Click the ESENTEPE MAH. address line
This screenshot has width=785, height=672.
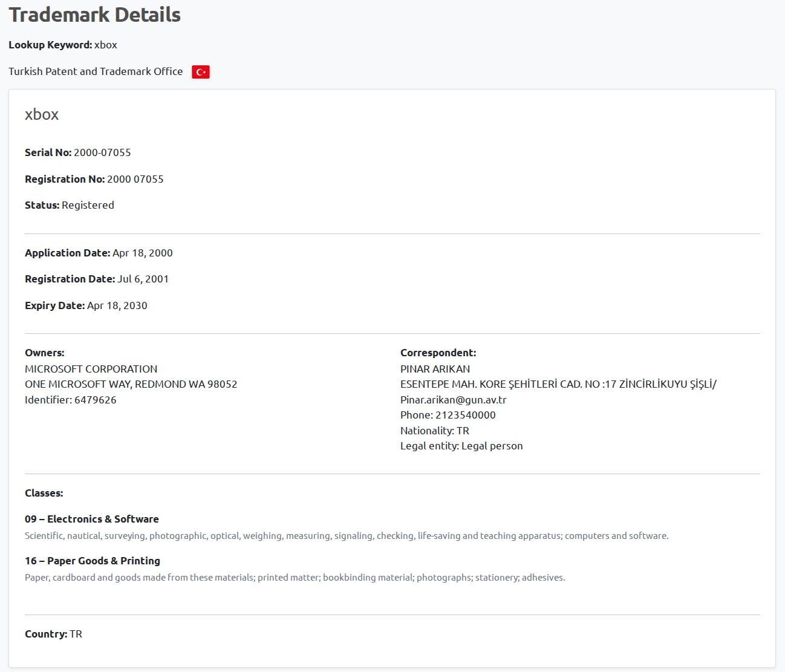point(558,384)
